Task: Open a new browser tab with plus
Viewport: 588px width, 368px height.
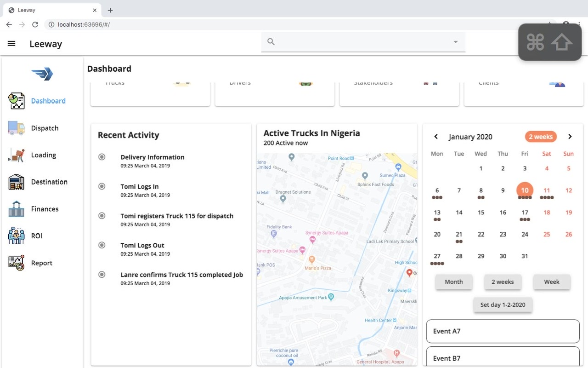Action: click(x=110, y=10)
